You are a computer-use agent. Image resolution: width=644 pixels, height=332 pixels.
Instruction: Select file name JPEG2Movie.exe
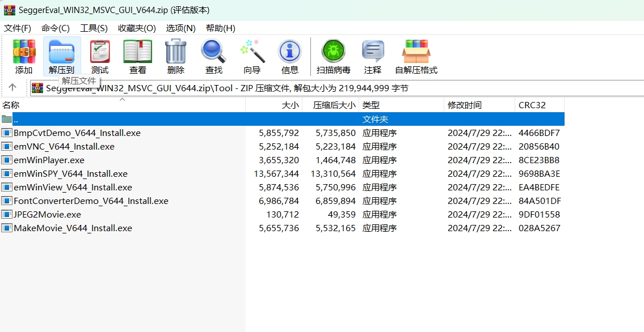[48, 214]
